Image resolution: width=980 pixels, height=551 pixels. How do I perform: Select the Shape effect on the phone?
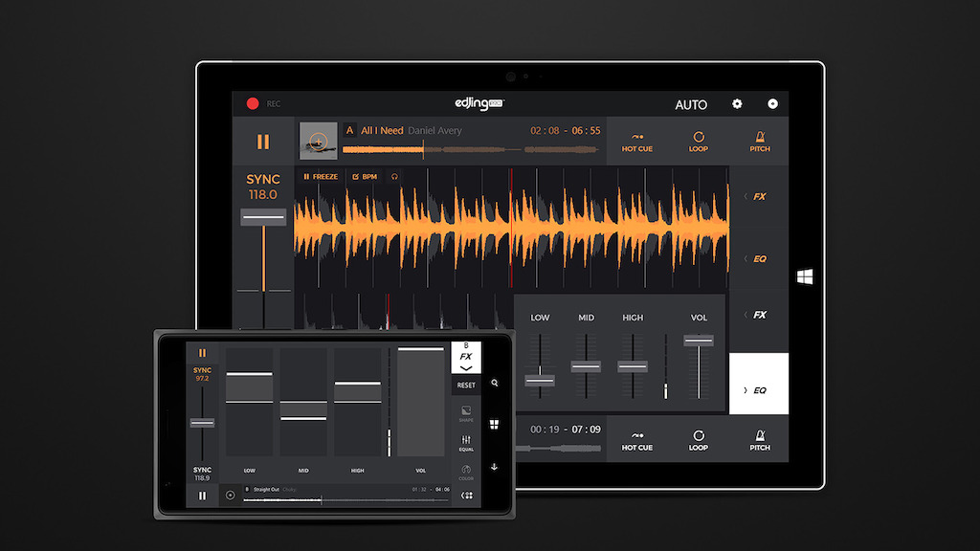[466, 413]
